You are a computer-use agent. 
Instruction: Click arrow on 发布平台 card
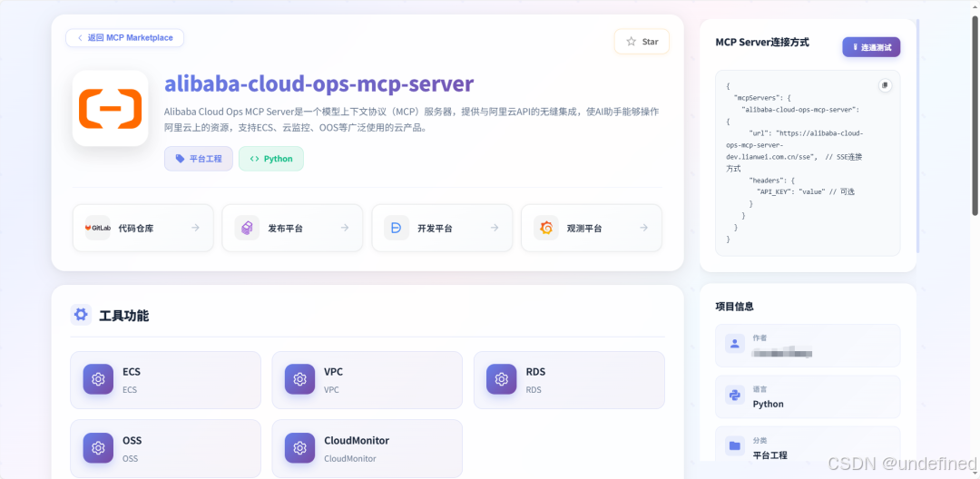point(345,228)
